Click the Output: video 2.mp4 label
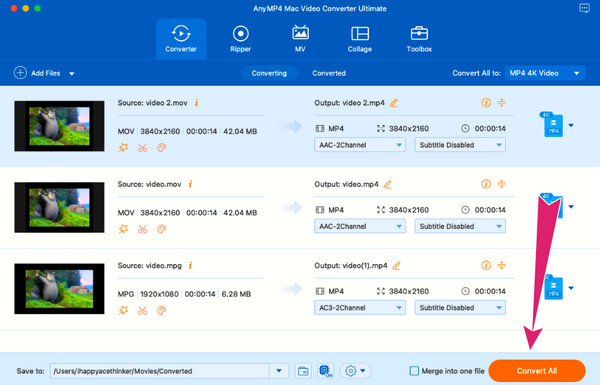Image resolution: width=600 pixels, height=385 pixels. [349, 103]
